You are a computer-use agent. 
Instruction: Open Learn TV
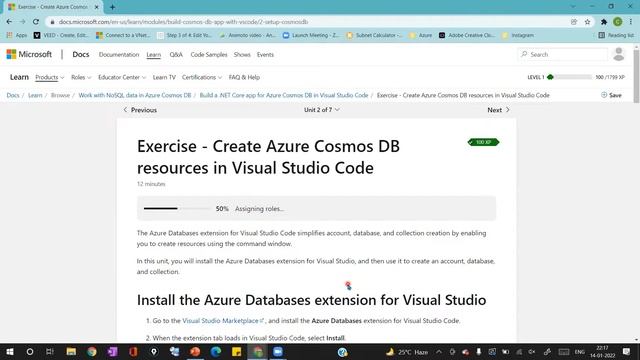pyautogui.click(x=164, y=77)
